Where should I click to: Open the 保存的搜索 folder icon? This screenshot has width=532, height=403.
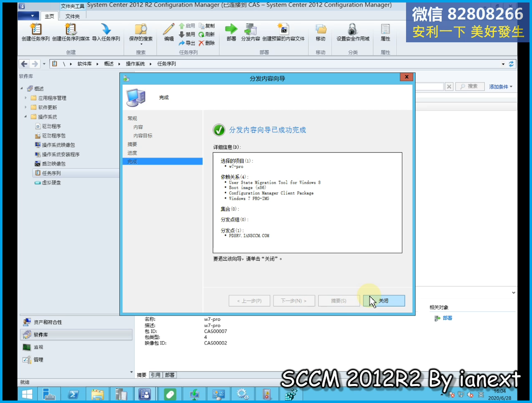click(x=141, y=29)
